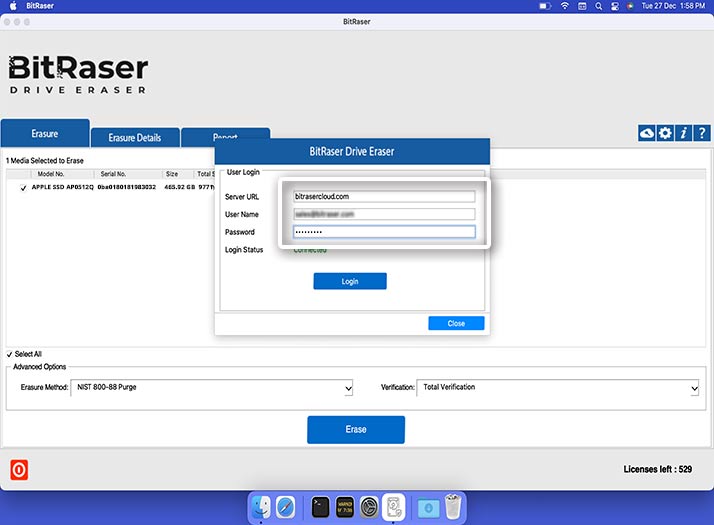
Task: Click the red power icon at bottom left
Action: tap(19, 469)
